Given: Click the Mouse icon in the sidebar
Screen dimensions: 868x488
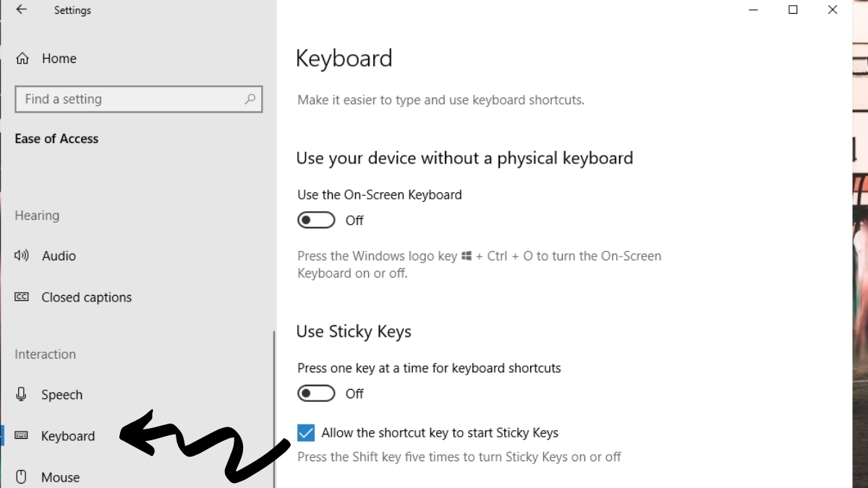Looking at the screenshot, I should (x=22, y=477).
